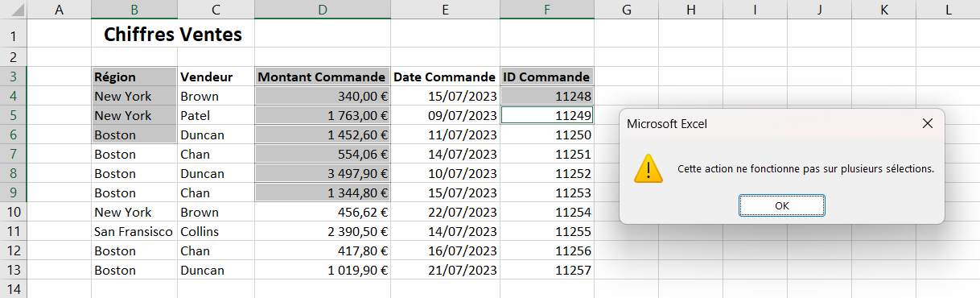Select the date cell 09/07/2023
980x298 pixels.
445,115
